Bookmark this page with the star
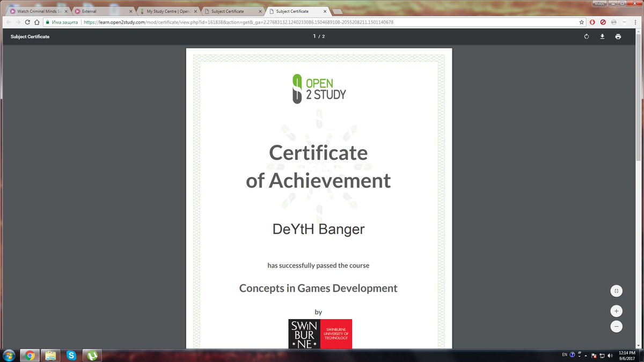The width and height of the screenshot is (644, 362). (582, 22)
